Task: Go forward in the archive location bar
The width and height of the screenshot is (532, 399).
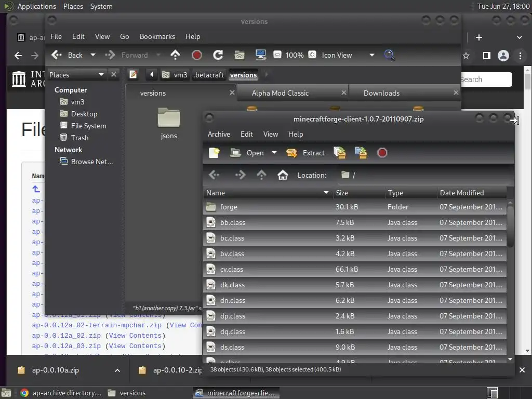Action: pos(240,175)
